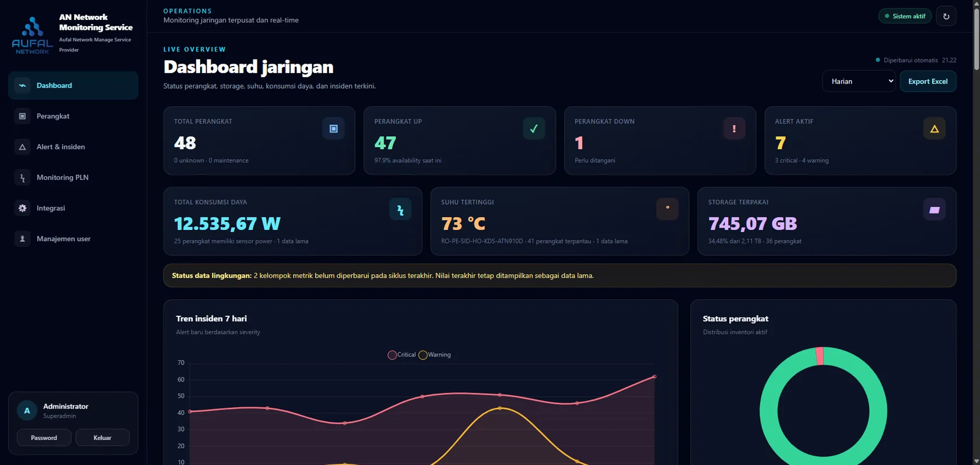The image size is (980, 465).
Task: Click the Monitoring PLN lightning icon
Action: [x=22, y=177]
